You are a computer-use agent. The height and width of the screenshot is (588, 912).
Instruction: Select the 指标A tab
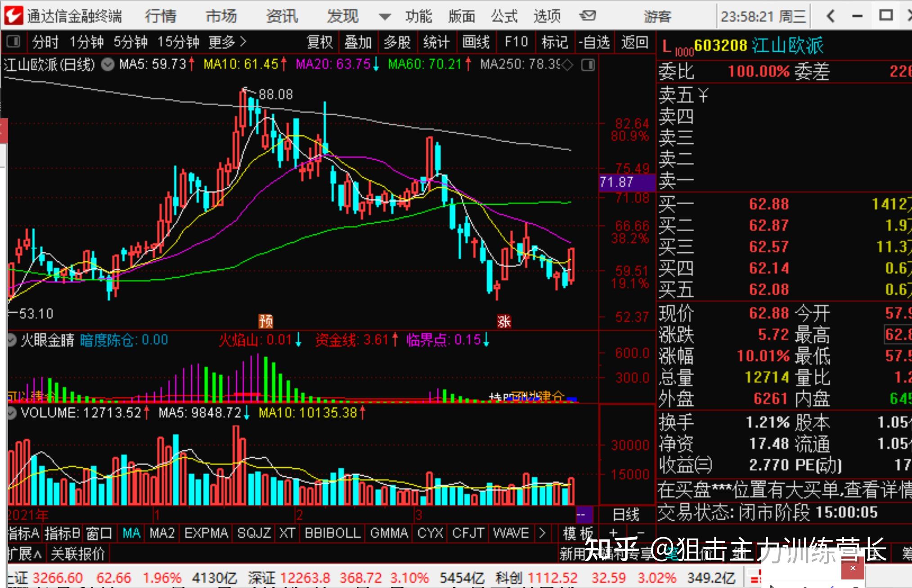pos(24,534)
